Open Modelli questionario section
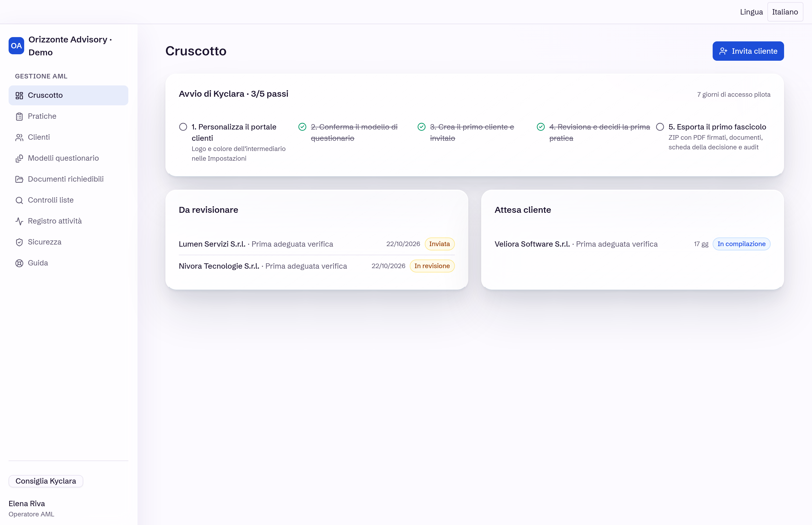 coord(68,158)
